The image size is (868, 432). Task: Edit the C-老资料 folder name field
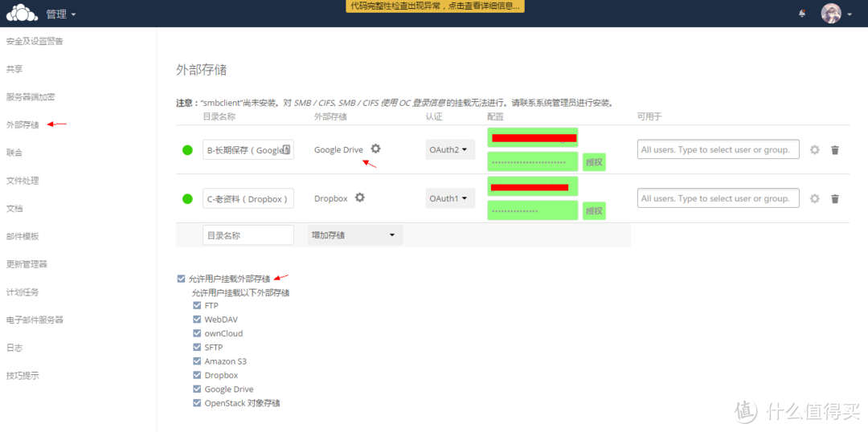(248, 198)
